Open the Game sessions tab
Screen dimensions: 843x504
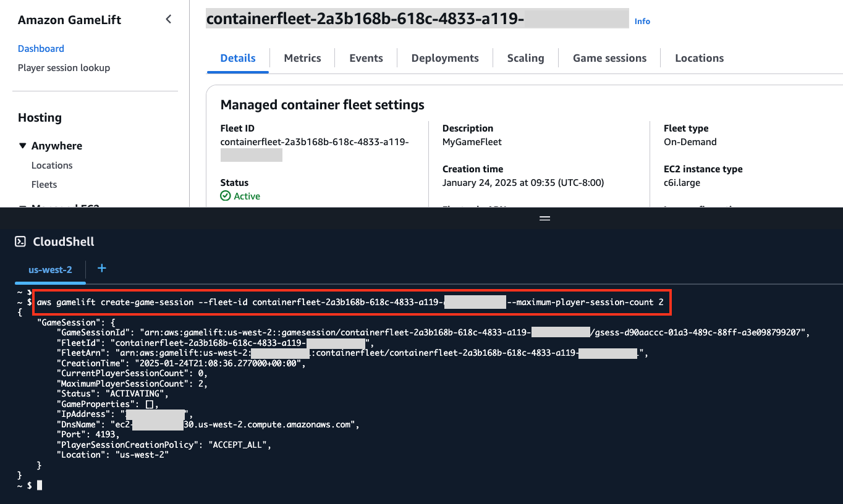click(609, 57)
